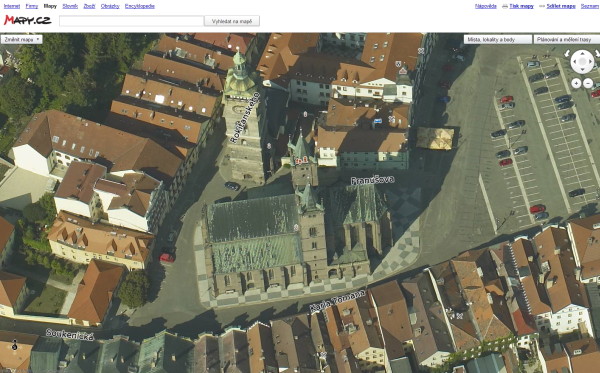
Task: Click the blue POI marker above Franušova label
Action: click(377, 121)
